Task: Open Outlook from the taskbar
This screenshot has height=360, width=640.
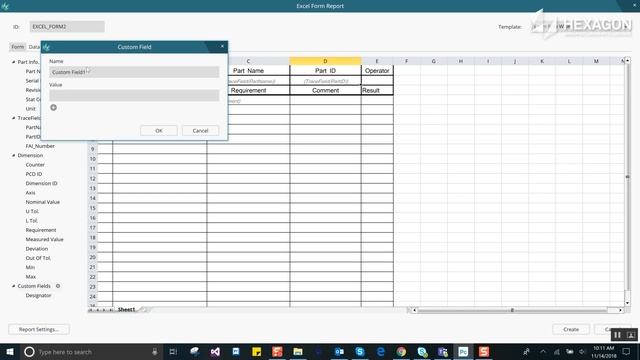Action: click(x=339, y=352)
